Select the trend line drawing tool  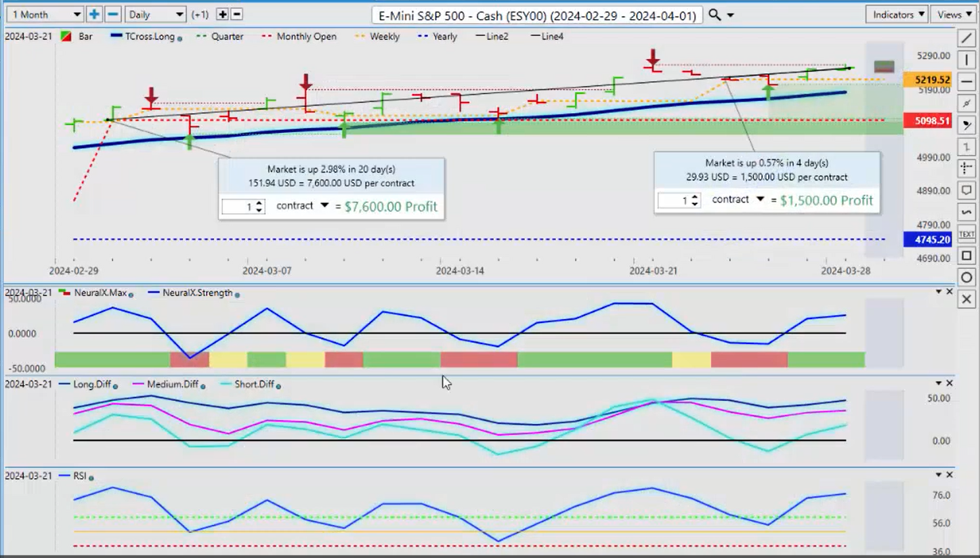[x=966, y=39]
